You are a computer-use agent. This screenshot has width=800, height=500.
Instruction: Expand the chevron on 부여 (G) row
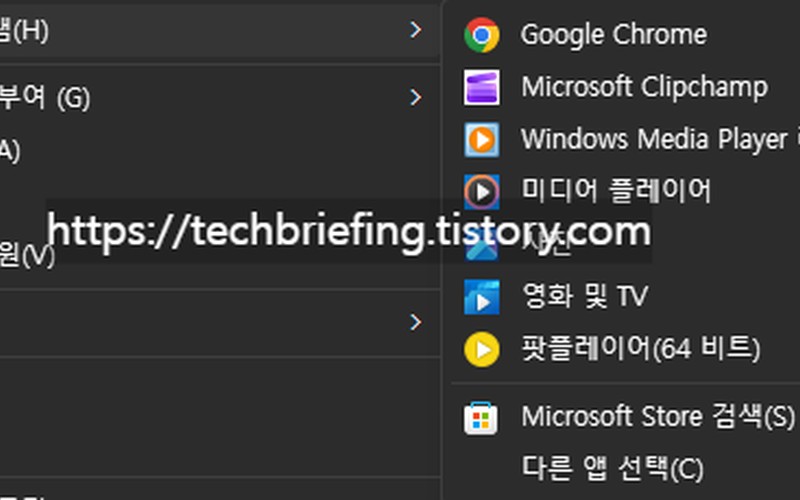(416, 97)
